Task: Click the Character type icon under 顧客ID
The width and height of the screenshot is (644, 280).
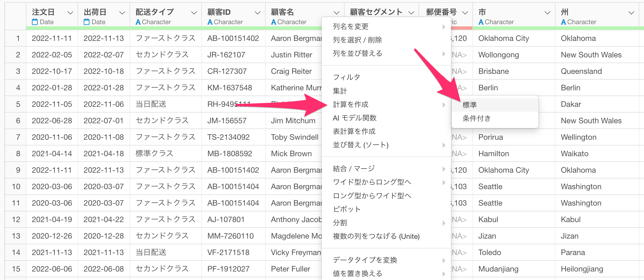Action: coord(210,22)
